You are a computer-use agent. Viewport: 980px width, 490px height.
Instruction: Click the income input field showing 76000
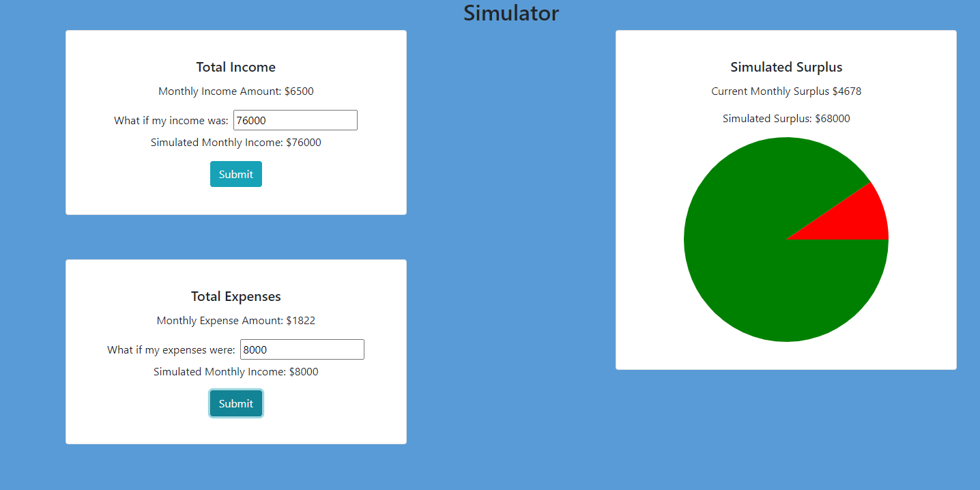click(296, 120)
